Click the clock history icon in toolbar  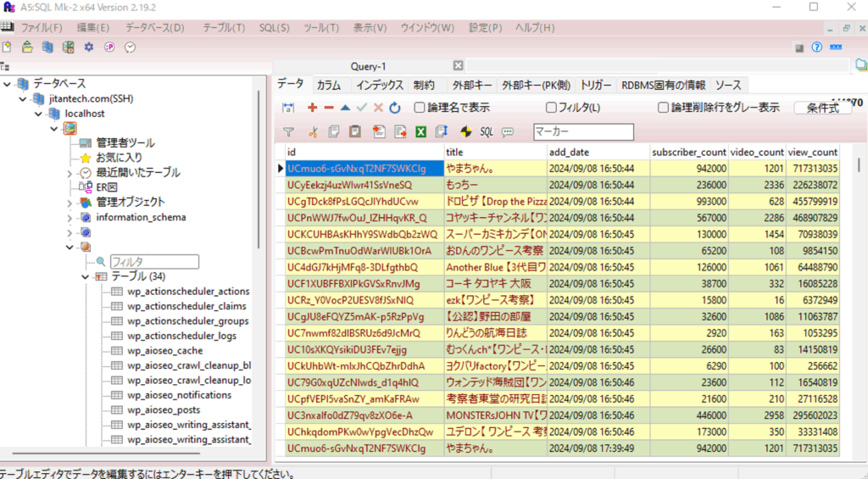tap(130, 47)
